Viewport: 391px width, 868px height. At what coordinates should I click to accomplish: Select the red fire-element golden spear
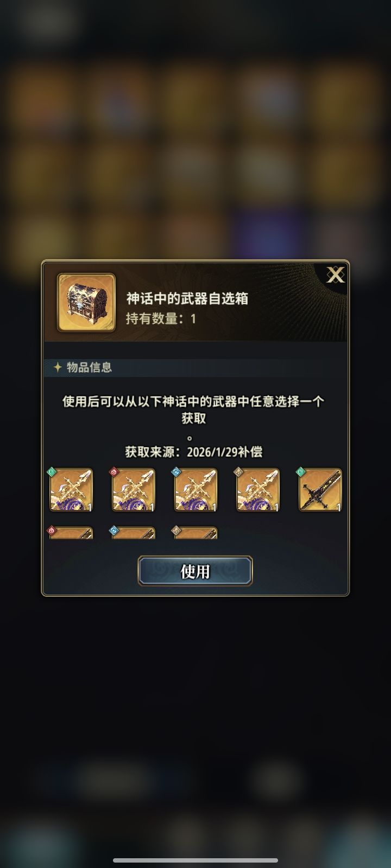133,490
